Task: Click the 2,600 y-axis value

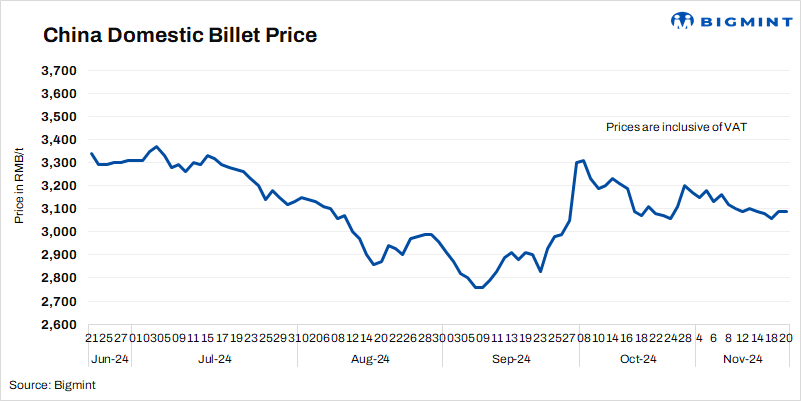Action: pos(60,325)
